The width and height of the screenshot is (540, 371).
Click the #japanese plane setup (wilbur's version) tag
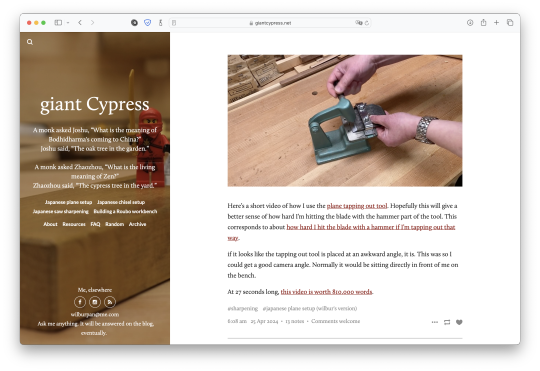(310, 308)
